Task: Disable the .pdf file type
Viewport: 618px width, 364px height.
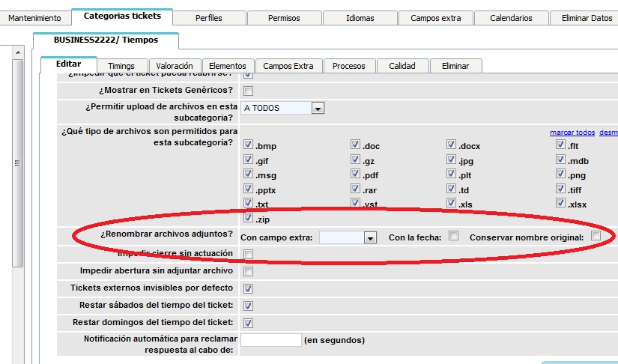Action: pyautogui.click(x=355, y=173)
